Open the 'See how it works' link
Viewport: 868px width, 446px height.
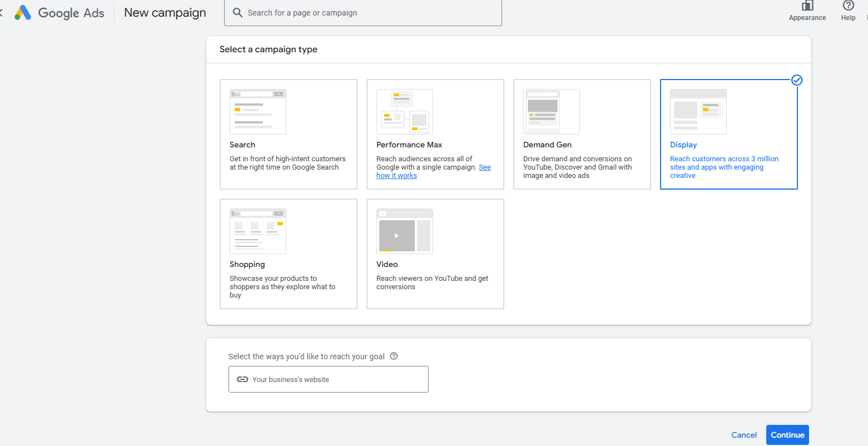pos(396,176)
